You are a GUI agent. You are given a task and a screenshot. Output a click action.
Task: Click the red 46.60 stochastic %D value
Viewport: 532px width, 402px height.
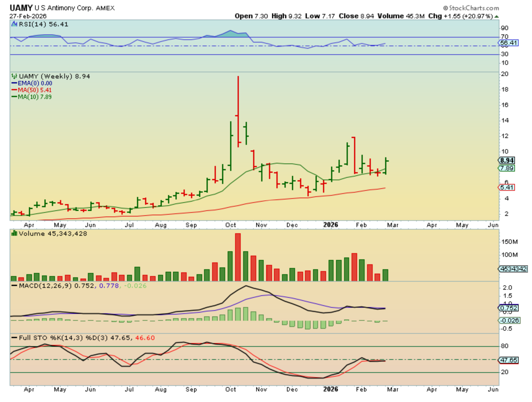[145, 337]
